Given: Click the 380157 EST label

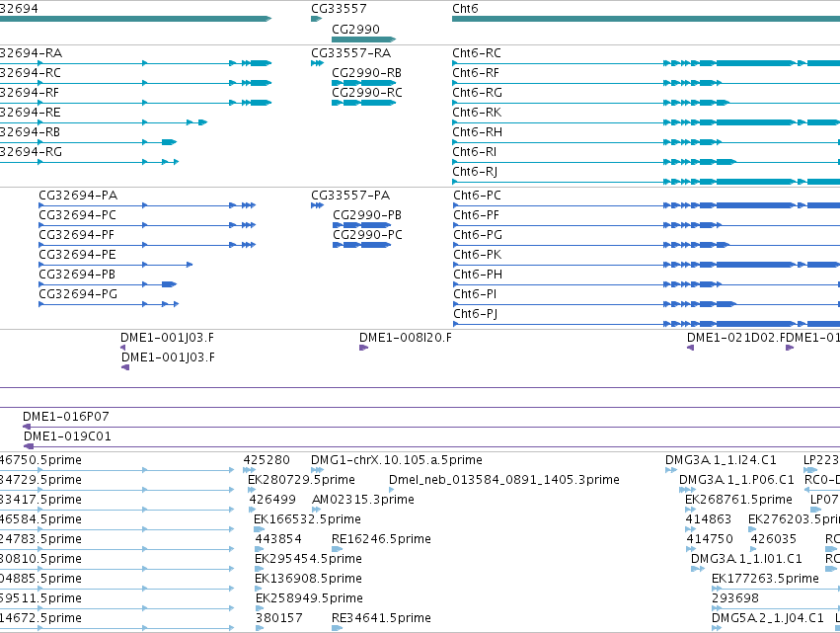Looking at the screenshot, I should tap(279, 618).
